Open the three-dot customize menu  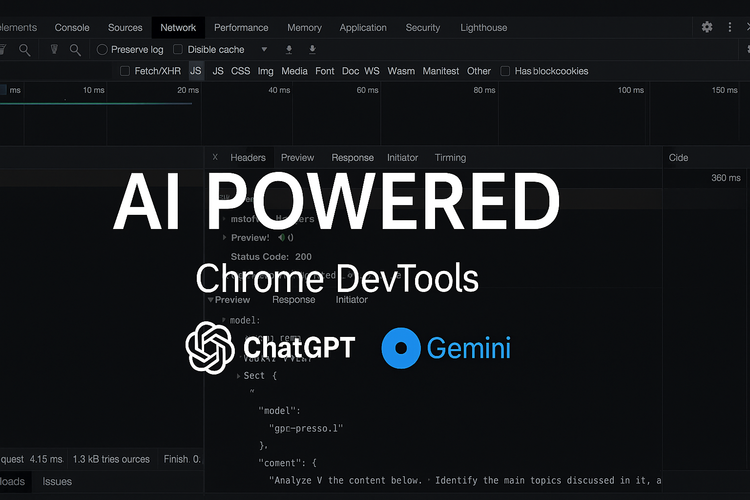[730, 27]
